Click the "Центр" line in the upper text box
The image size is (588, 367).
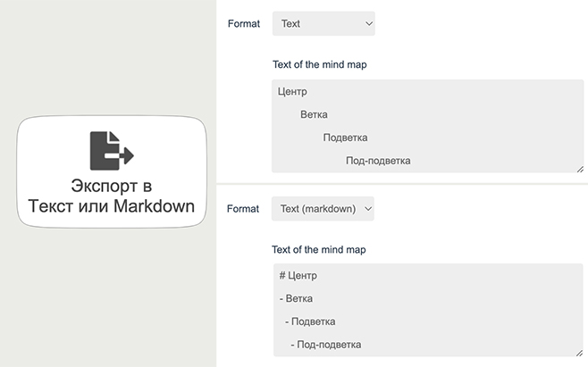tap(292, 92)
